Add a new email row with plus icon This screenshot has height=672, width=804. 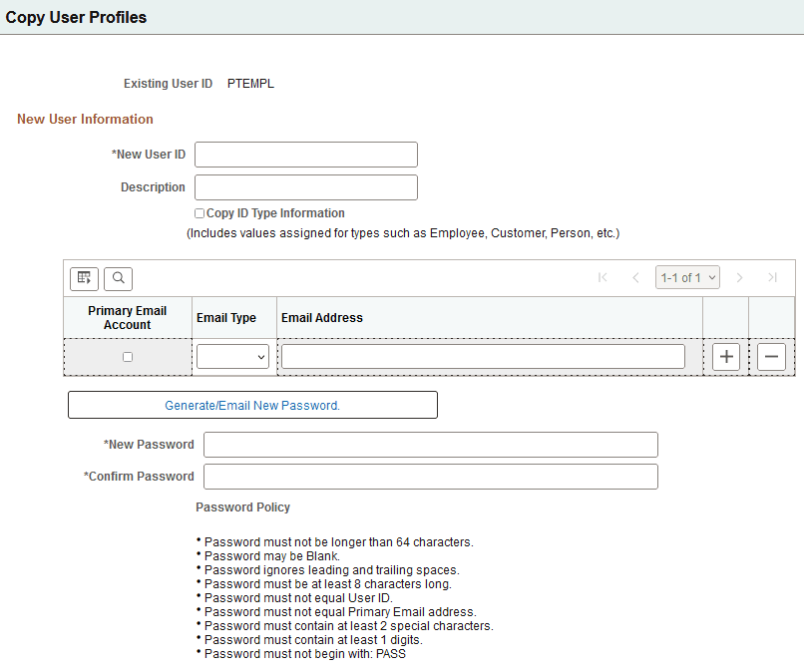(x=725, y=356)
